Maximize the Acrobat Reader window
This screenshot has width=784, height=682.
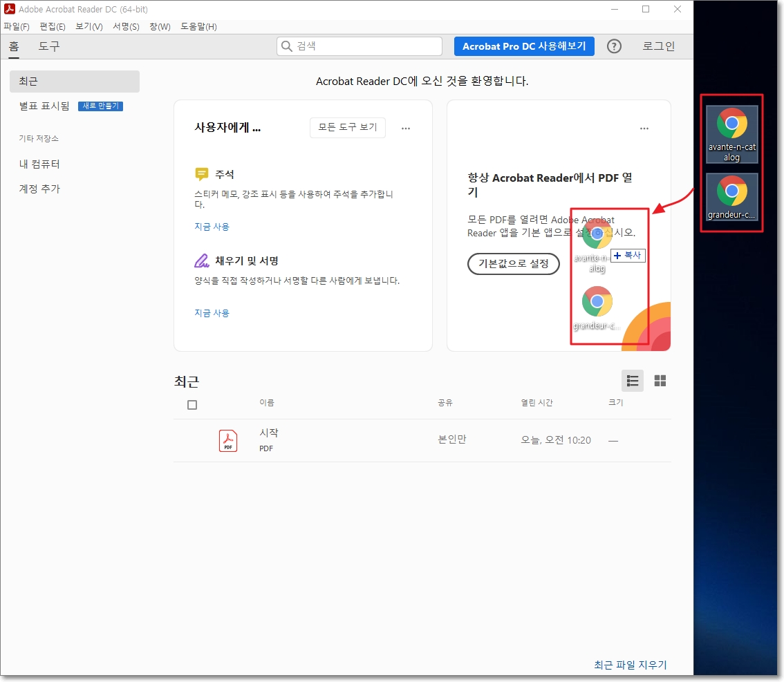(646, 9)
